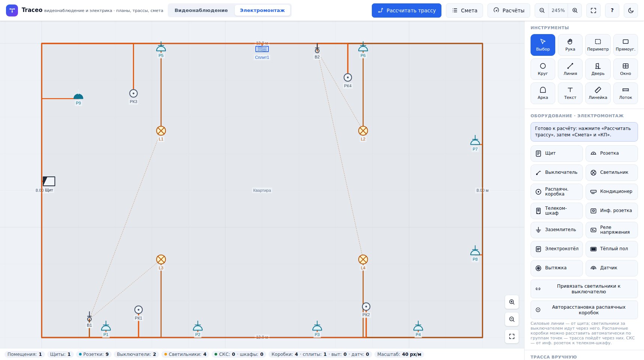Choose the Линия line tool

click(x=570, y=69)
